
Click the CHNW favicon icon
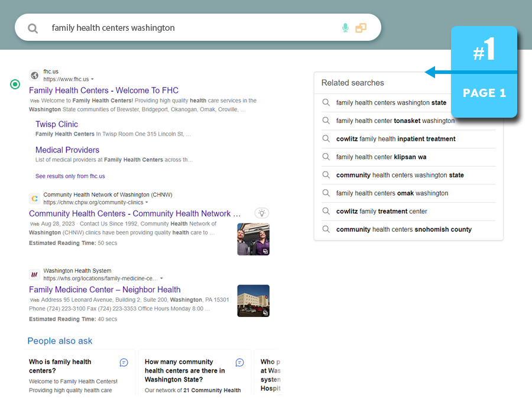coord(35,199)
